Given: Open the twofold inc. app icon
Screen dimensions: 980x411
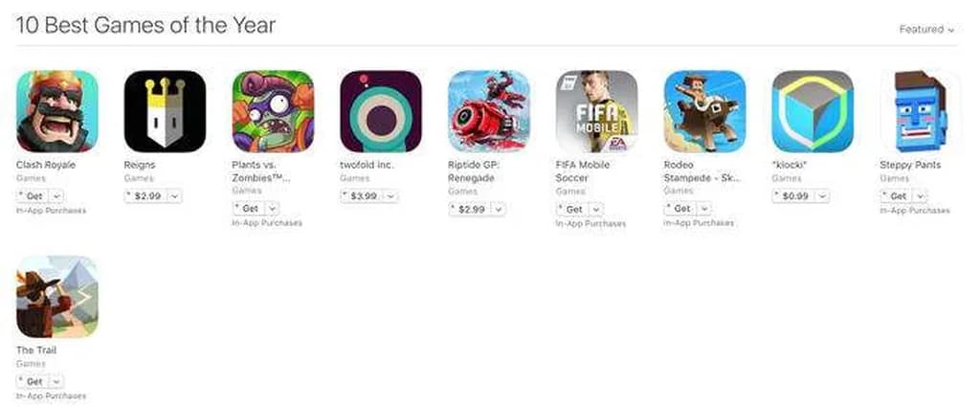Looking at the screenshot, I should pos(381,111).
